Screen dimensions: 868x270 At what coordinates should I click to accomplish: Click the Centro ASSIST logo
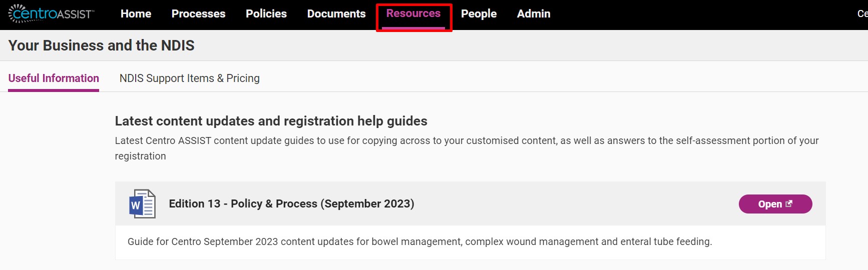click(51, 13)
